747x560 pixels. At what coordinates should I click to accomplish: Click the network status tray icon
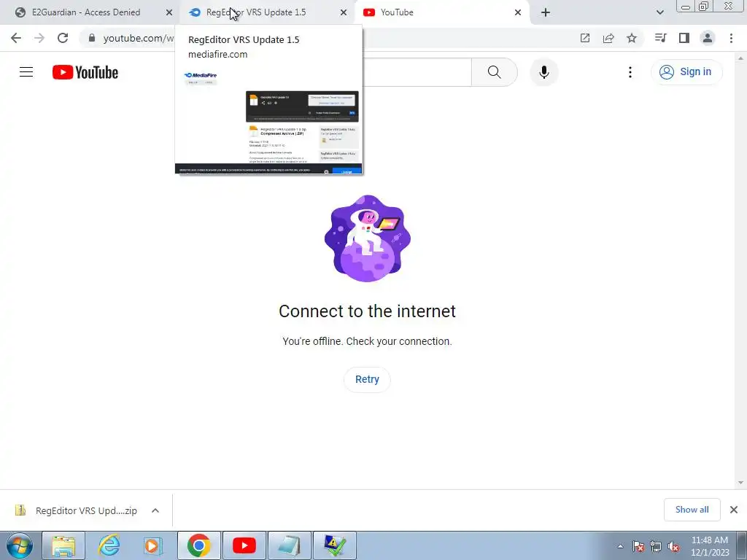(x=656, y=547)
